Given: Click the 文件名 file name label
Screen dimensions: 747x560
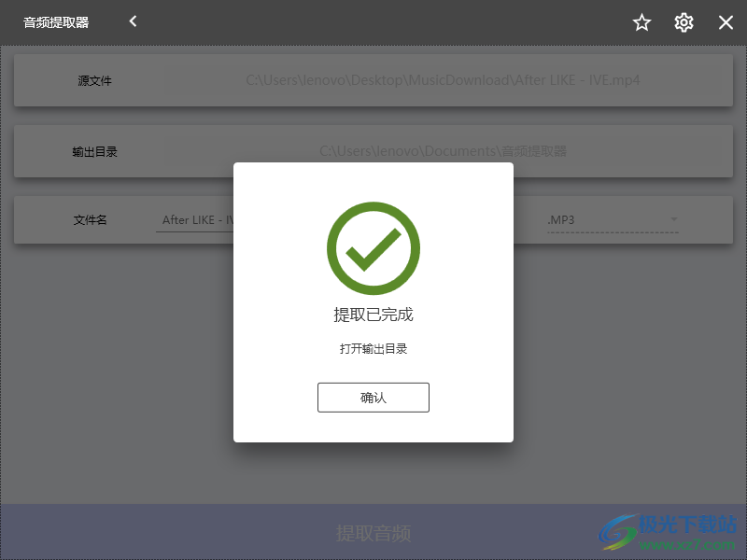Looking at the screenshot, I should point(90,220).
